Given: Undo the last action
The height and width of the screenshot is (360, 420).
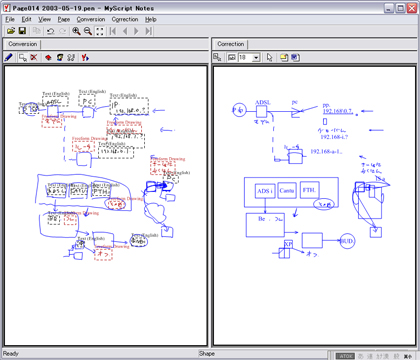Looking at the screenshot, I should click(50, 31).
